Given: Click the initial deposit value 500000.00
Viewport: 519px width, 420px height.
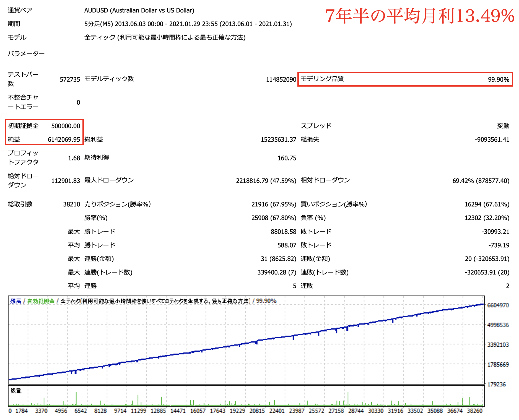Looking at the screenshot, I should click(x=66, y=126).
